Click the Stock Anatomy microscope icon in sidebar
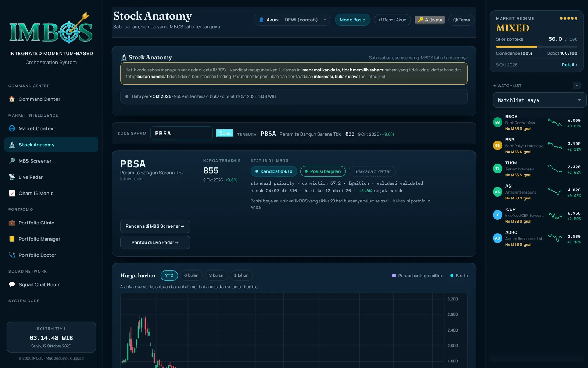 [12, 145]
